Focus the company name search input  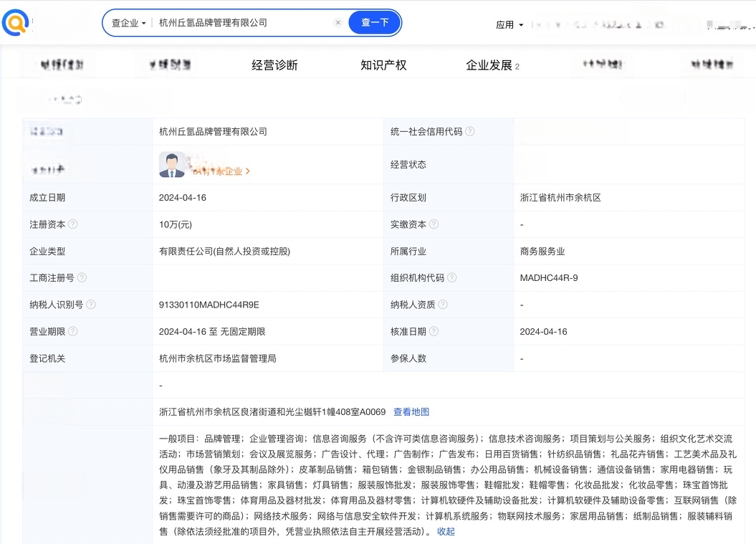pyautogui.click(x=244, y=23)
